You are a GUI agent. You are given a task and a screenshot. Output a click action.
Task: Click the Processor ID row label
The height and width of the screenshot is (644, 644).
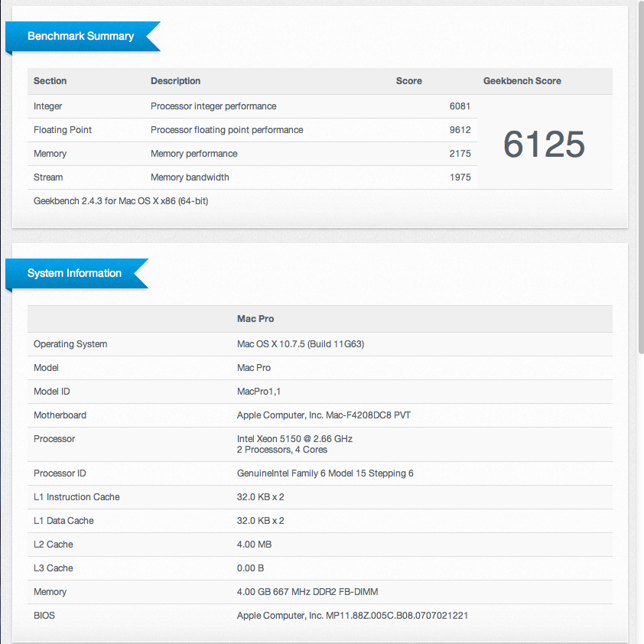(x=60, y=473)
